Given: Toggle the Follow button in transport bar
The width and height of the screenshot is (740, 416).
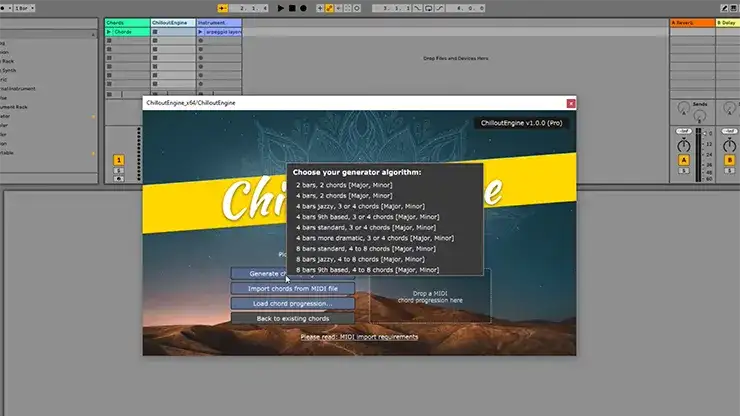Looking at the screenshot, I should [222, 8].
